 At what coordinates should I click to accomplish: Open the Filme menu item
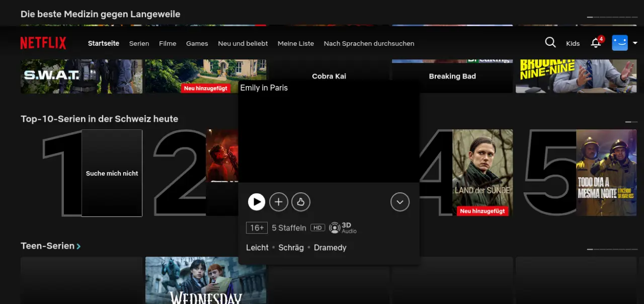[168, 43]
